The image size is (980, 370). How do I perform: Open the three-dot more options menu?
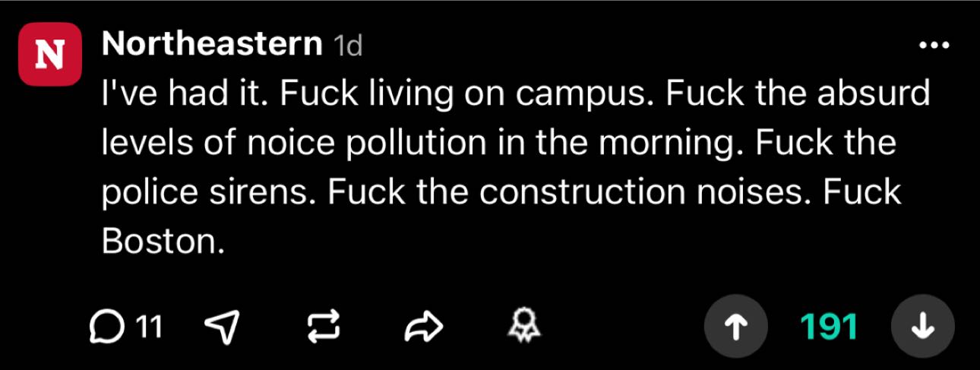tap(934, 46)
